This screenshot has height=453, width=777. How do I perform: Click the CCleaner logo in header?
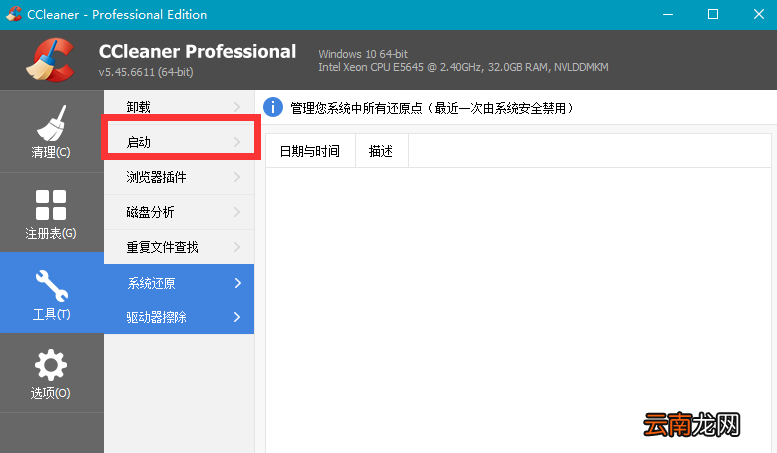pyautogui.click(x=51, y=60)
